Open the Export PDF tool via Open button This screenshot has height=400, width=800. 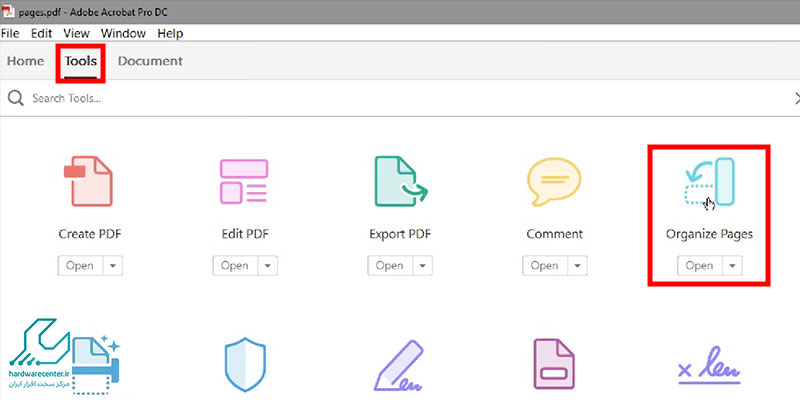tap(390, 266)
